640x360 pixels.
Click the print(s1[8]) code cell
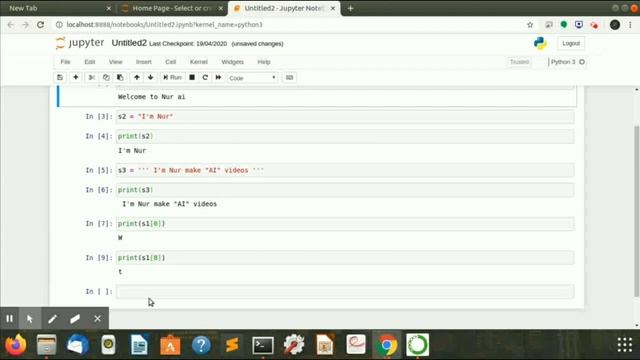pos(345,258)
